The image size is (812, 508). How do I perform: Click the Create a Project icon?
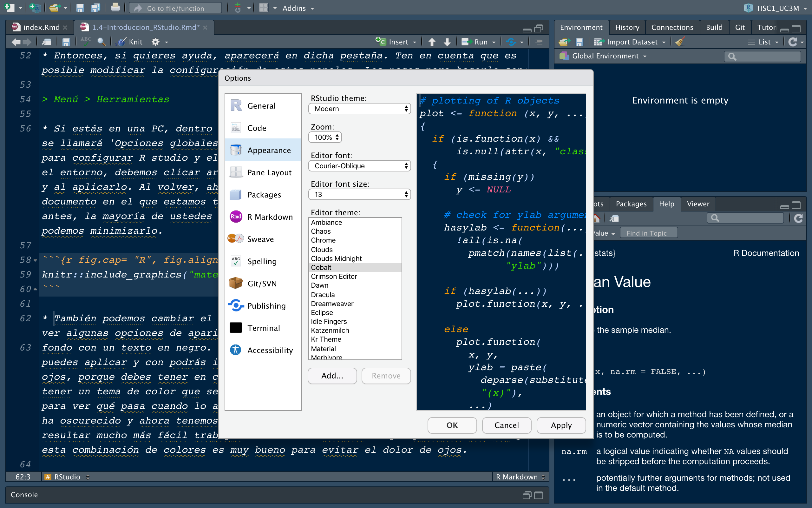click(x=35, y=8)
